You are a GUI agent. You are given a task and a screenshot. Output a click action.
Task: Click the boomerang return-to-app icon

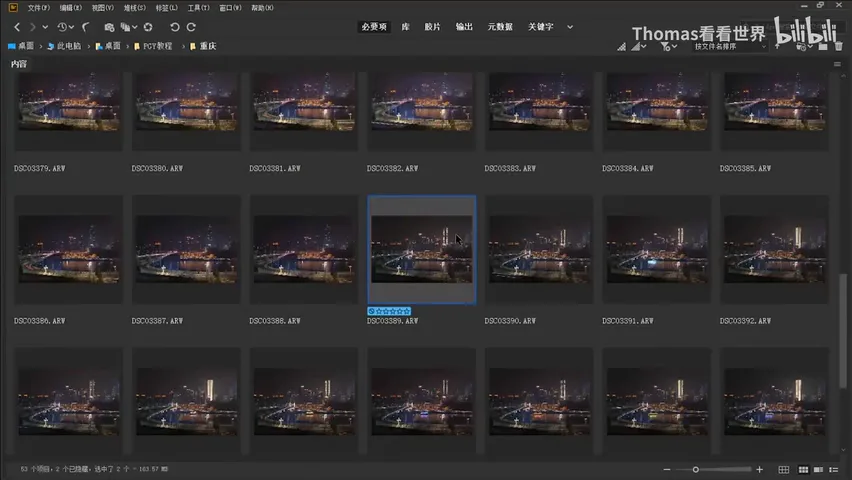tap(86, 27)
